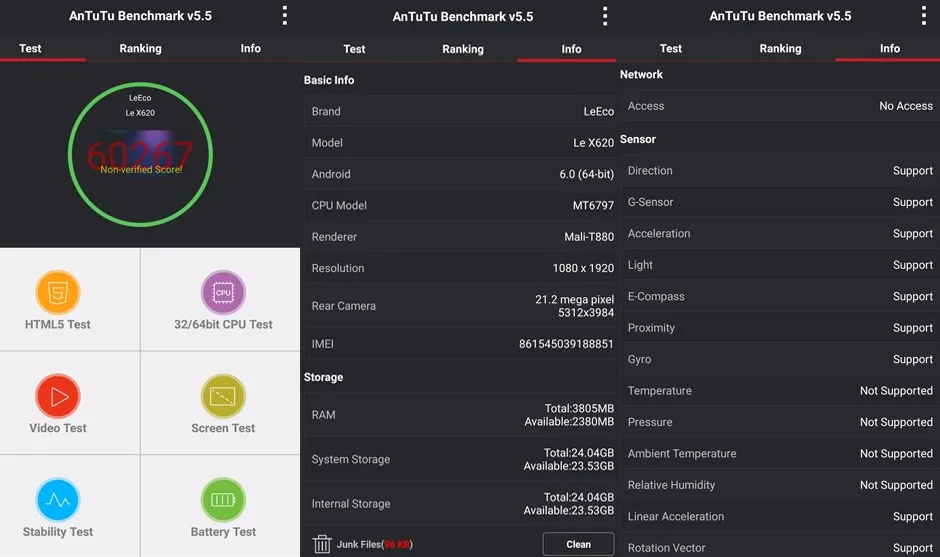Select the Model Le X620 row

[x=460, y=143]
